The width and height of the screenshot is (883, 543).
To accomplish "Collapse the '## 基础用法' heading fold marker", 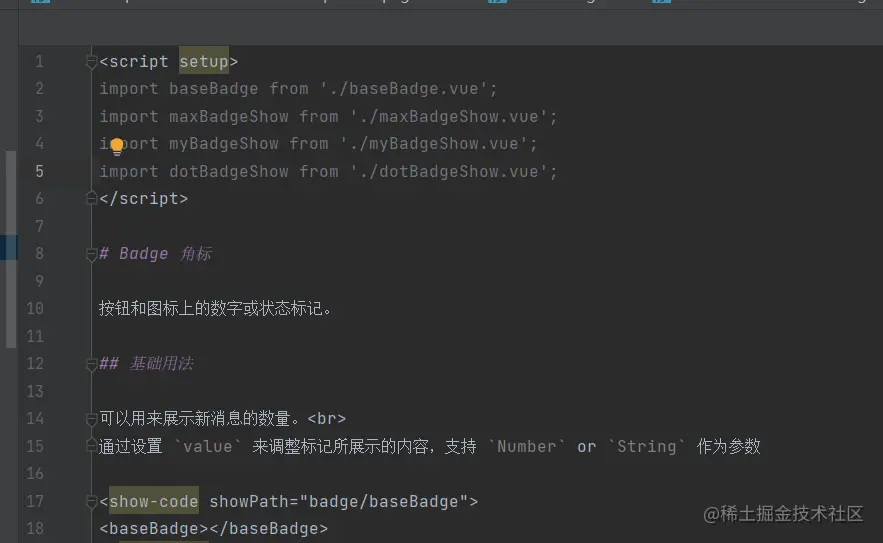I will 91,364.
